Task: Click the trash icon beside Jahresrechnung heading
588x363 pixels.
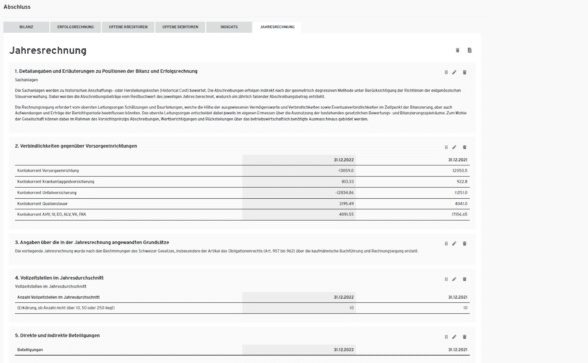Action: [x=458, y=50]
